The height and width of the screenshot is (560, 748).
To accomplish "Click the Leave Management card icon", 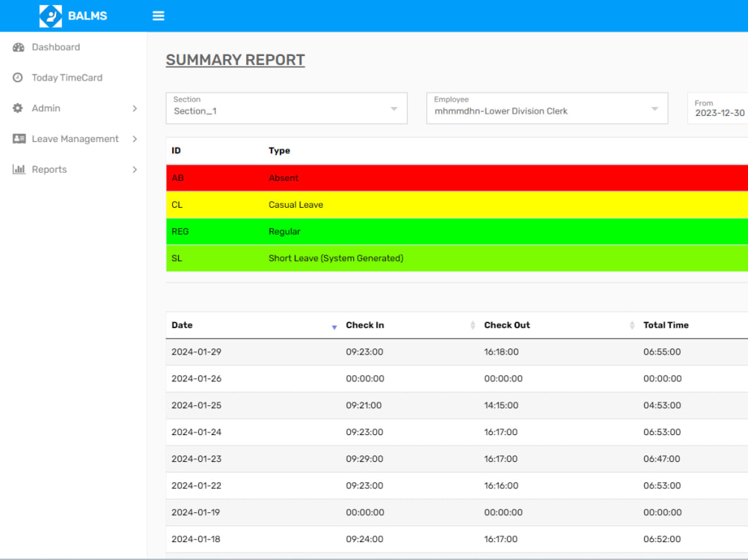I will coord(19,138).
